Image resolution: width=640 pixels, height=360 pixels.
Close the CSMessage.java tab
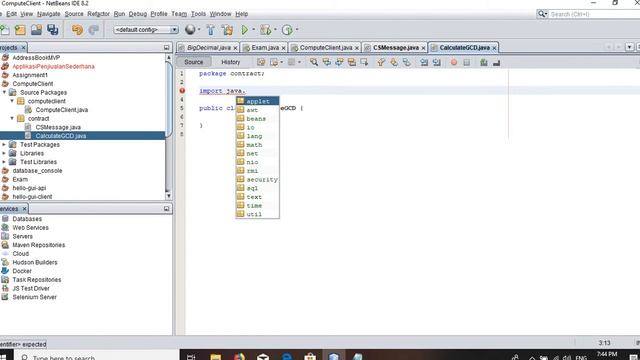click(423, 48)
